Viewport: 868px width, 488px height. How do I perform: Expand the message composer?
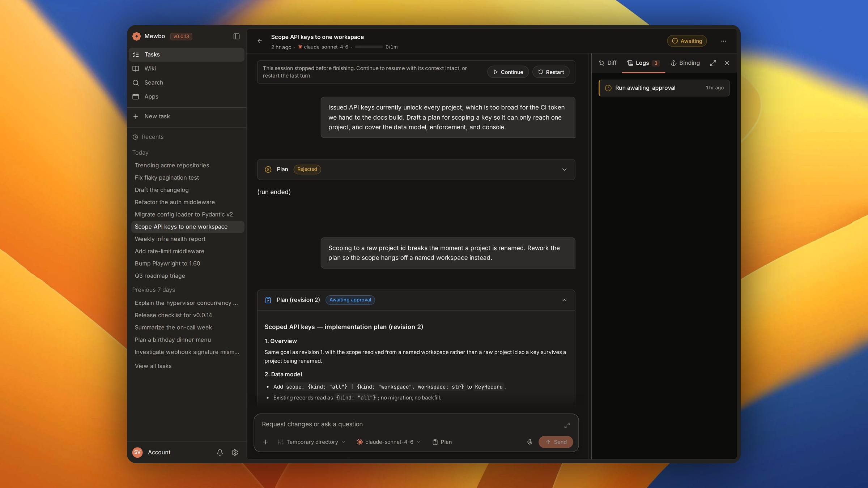[x=567, y=425]
